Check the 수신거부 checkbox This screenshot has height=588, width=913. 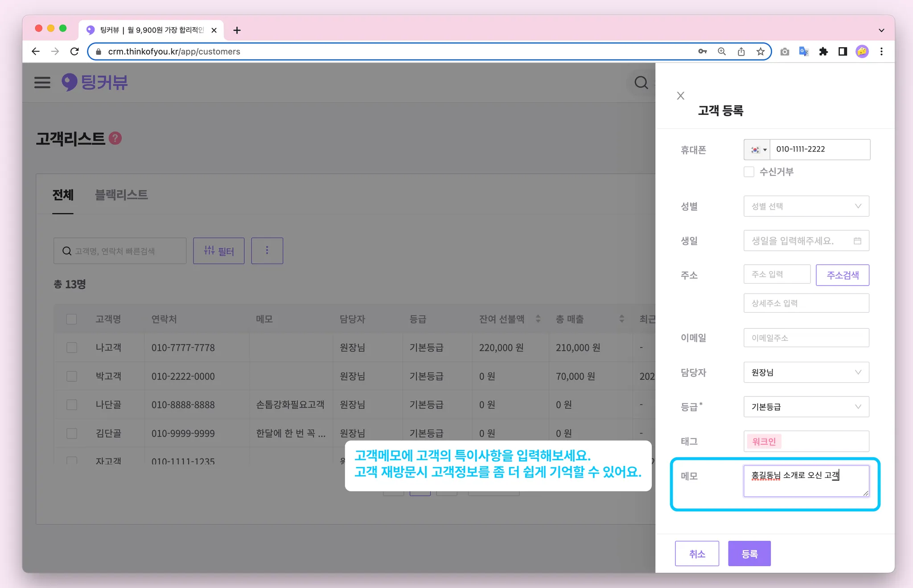pos(749,172)
